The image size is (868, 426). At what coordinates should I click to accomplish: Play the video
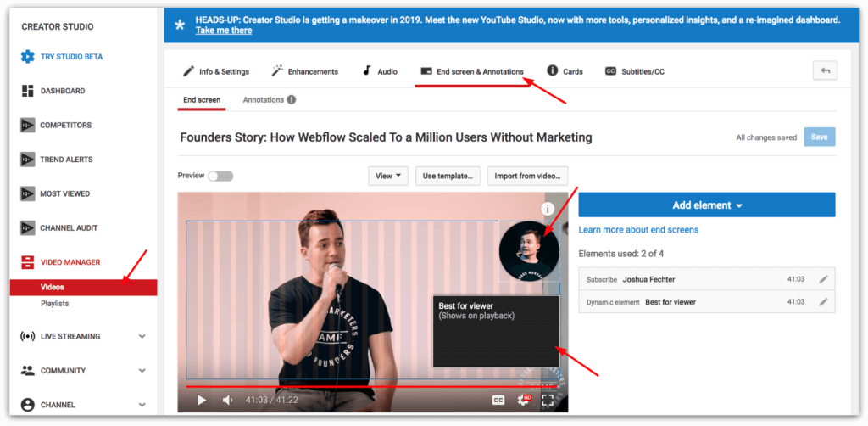(x=202, y=400)
